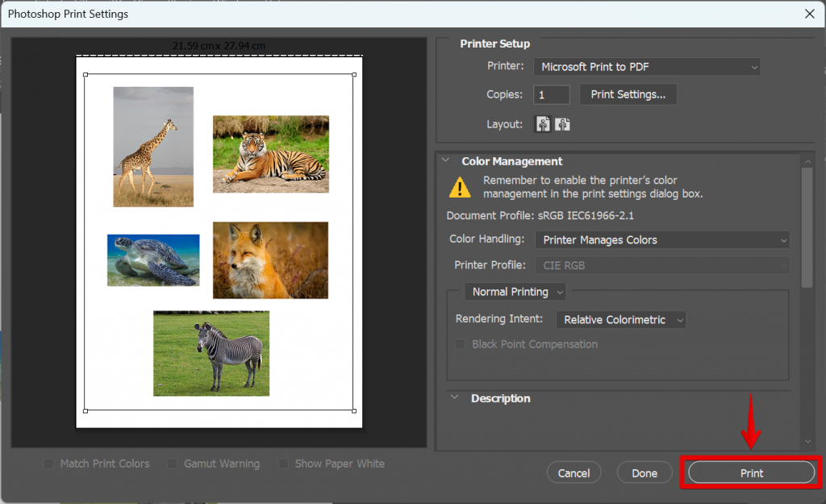The width and height of the screenshot is (826, 504).
Task: Click the color management warning triangle
Action: pyautogui.click(x=460, y=187)
